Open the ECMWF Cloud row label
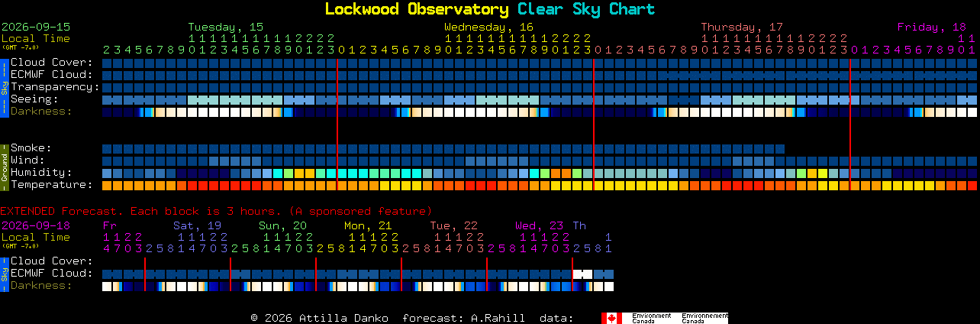This screenshot has height=324, width=980. (x=51, y=74)
